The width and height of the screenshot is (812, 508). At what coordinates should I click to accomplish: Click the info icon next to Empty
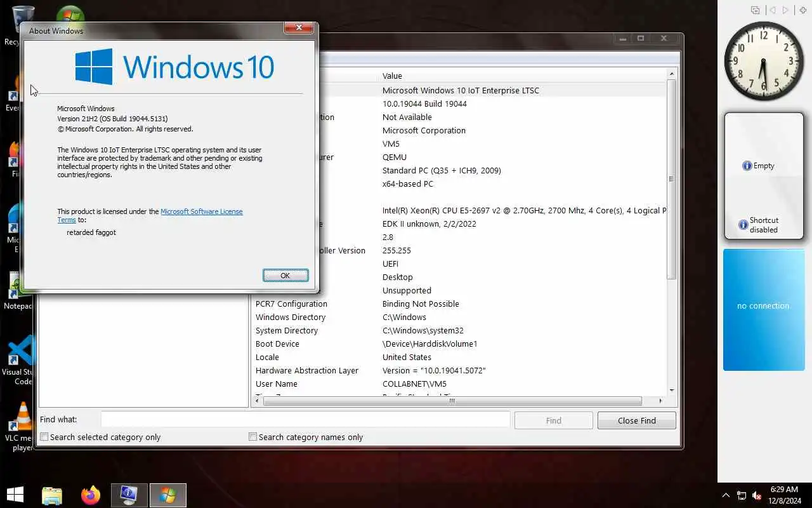747,166
